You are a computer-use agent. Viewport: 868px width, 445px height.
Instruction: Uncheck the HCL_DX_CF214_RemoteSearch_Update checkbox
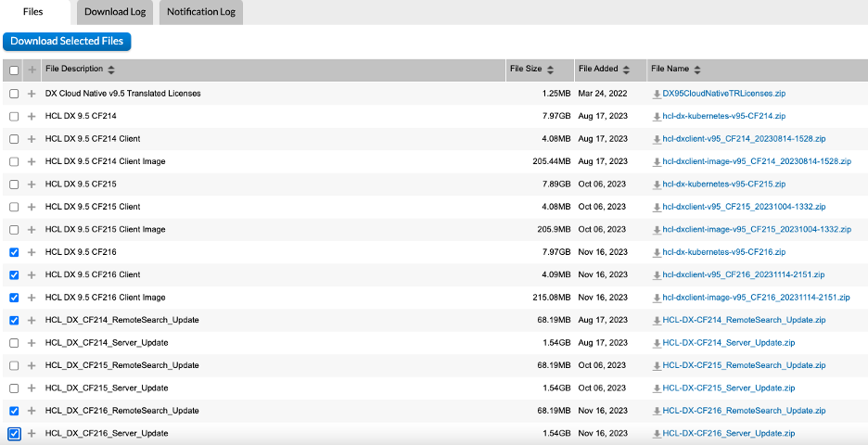pyautogui.click(x=14, y=321)
